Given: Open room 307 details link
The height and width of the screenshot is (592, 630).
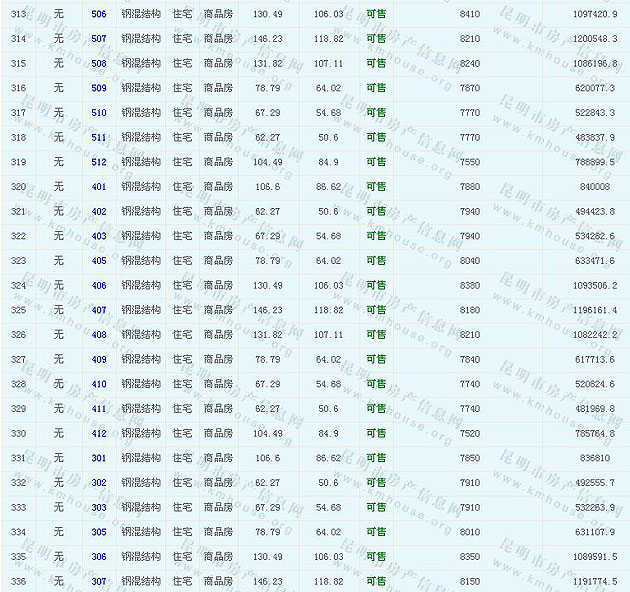Looking at the screenshot, I should [98, 581].
